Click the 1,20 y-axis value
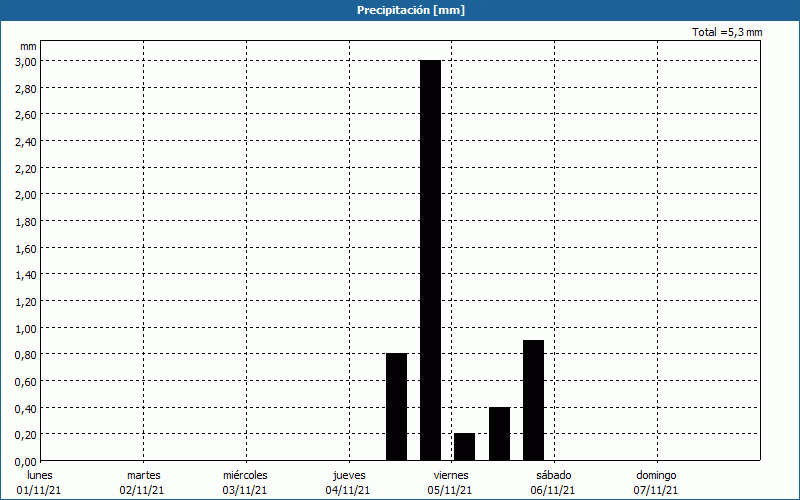Screen dimensions: 800x500 click(26, 302)
